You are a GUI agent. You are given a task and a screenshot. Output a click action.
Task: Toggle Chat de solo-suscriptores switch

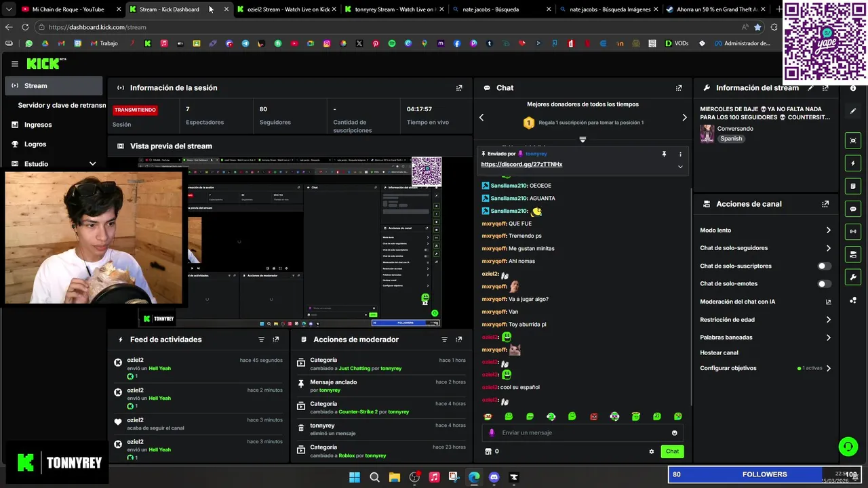tap(825, 266)
